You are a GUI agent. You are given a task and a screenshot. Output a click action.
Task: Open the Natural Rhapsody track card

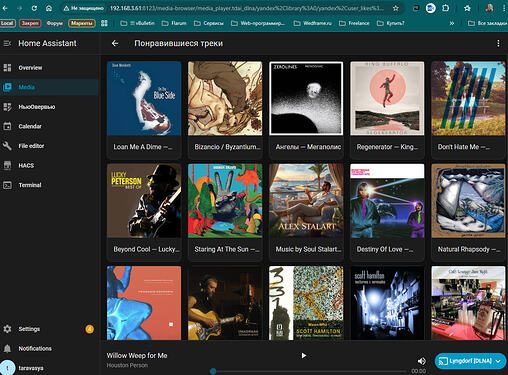(x=468, y=212)
